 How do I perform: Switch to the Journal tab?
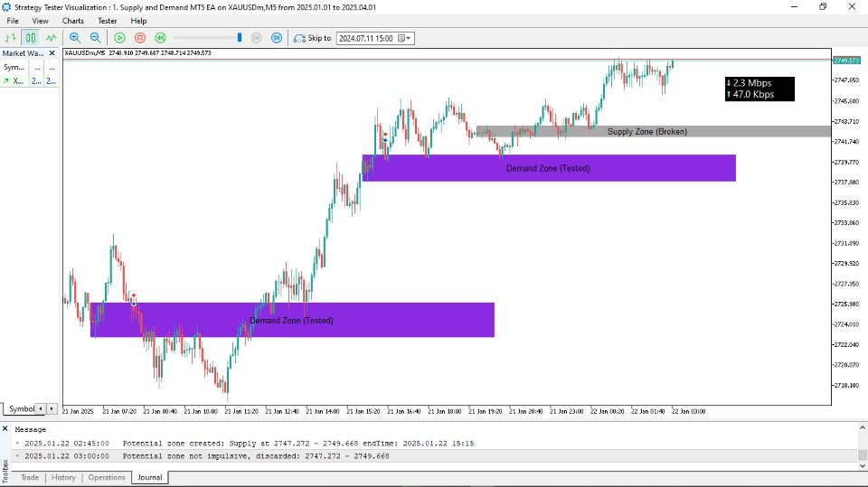149,477
